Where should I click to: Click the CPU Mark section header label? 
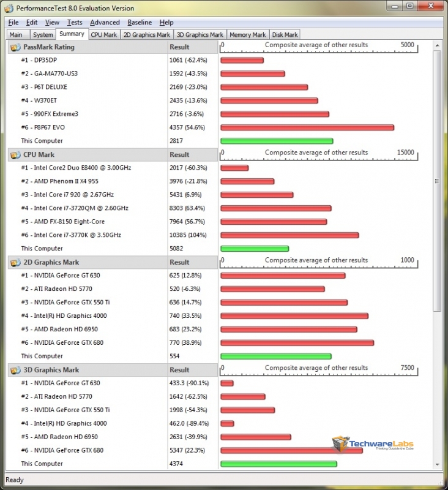click(39, 155)
